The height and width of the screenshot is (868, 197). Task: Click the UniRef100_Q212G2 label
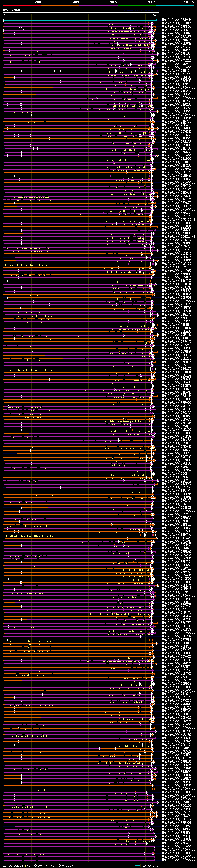point(177,47)
